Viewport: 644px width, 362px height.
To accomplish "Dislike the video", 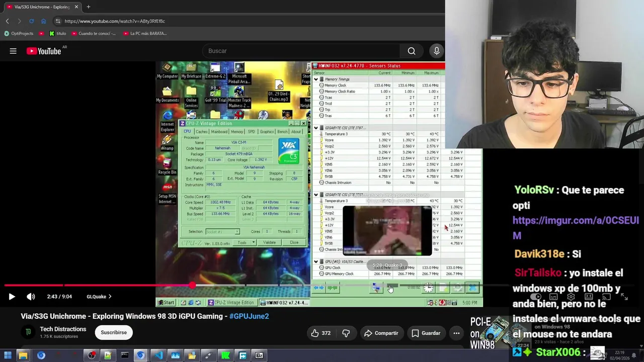I will [x=346, y=333].
